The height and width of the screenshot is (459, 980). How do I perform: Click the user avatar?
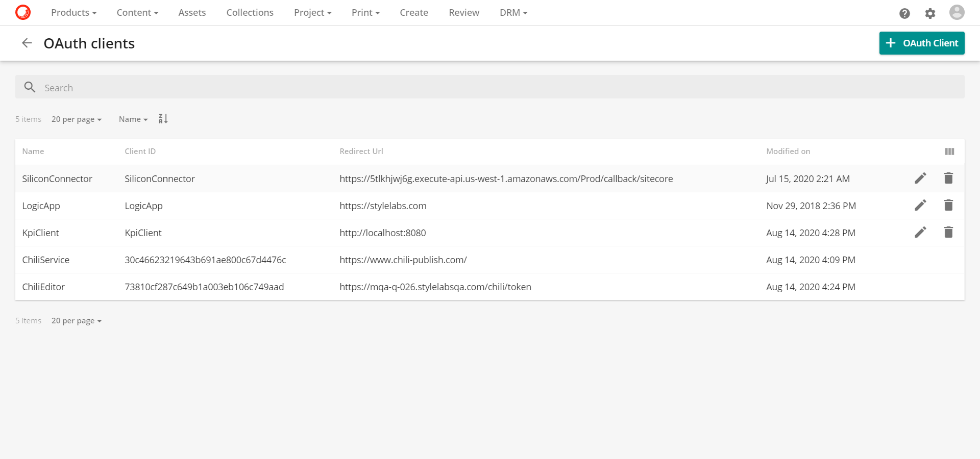click(x=957, y=13)
